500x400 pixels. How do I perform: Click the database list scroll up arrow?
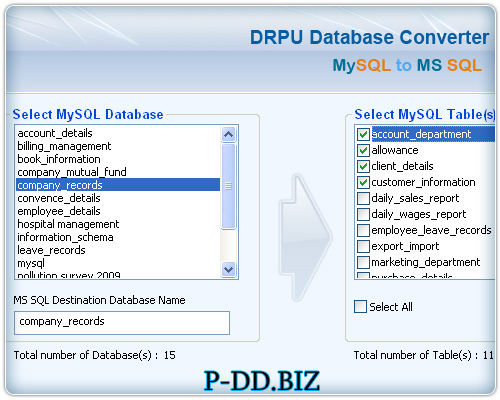(x=229, y=134)
